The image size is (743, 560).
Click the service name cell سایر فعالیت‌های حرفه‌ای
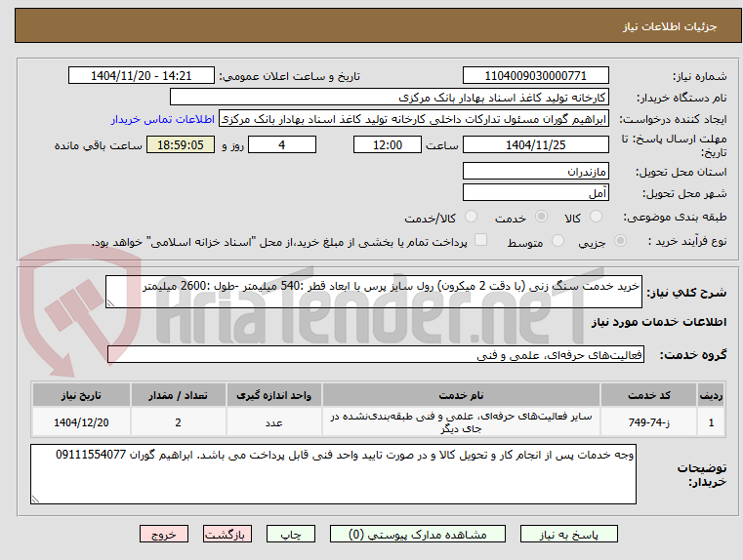(461, 422)
